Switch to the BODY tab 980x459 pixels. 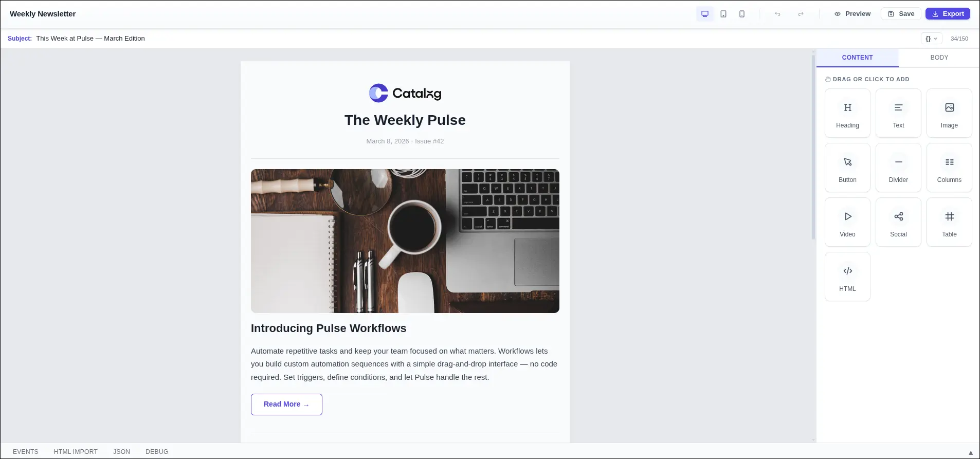click(x=939, y=58)
